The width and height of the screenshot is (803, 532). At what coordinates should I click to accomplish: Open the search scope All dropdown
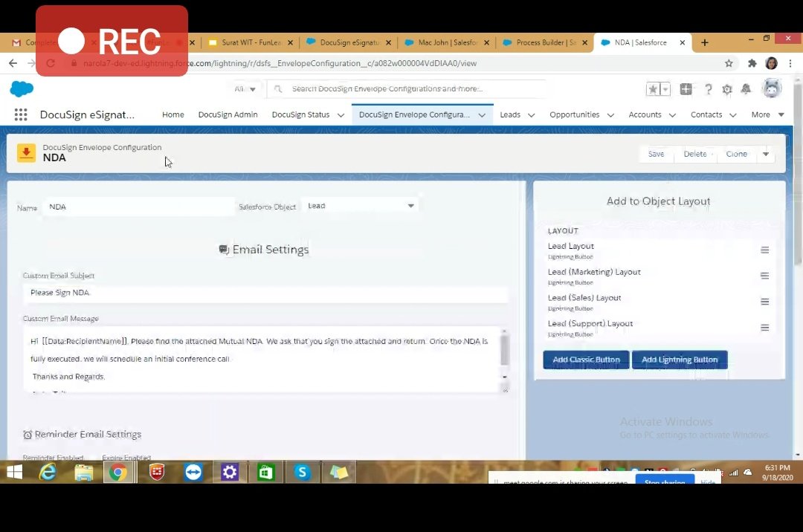click(245, 89)
